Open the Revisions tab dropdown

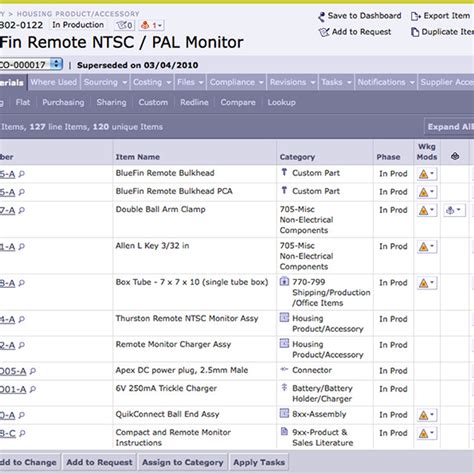(x=313, y=83)
